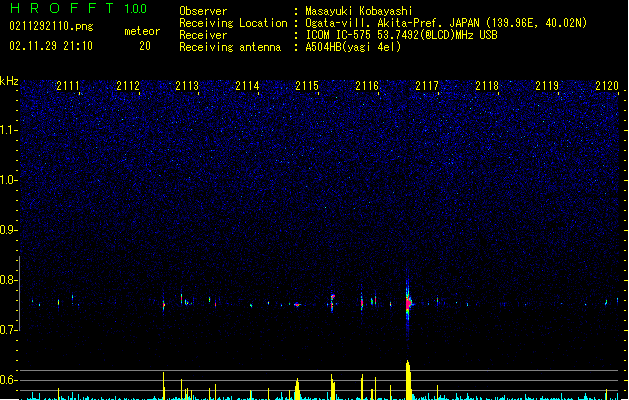Image resolution: width=629 pixels, height=400 pixels.
Task: Click the 2114 time axis marker
Action: point(247,86)
